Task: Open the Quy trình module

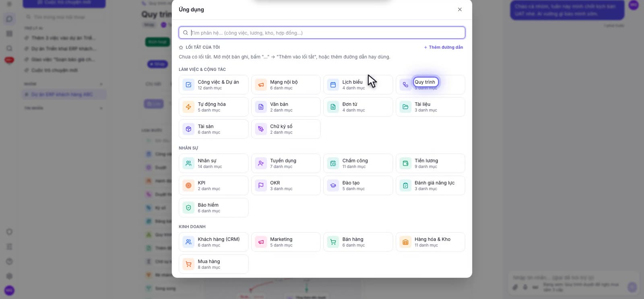Action: coord(430,85)
